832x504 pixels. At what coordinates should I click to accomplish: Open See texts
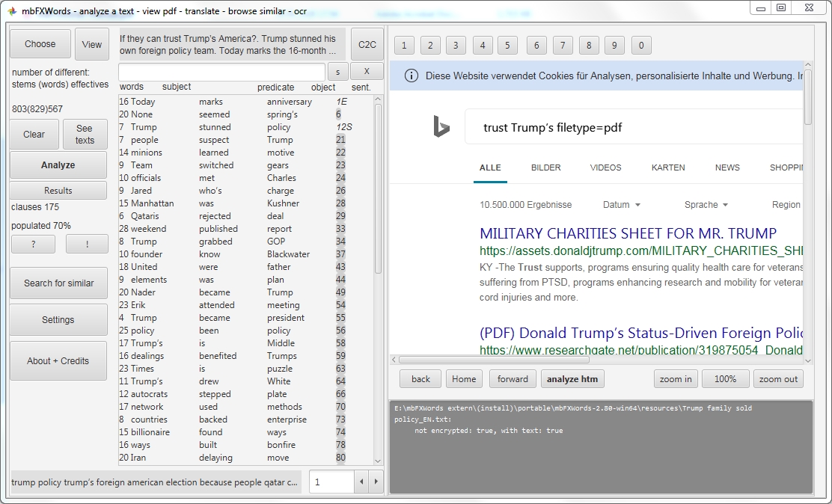click(85, 134)
